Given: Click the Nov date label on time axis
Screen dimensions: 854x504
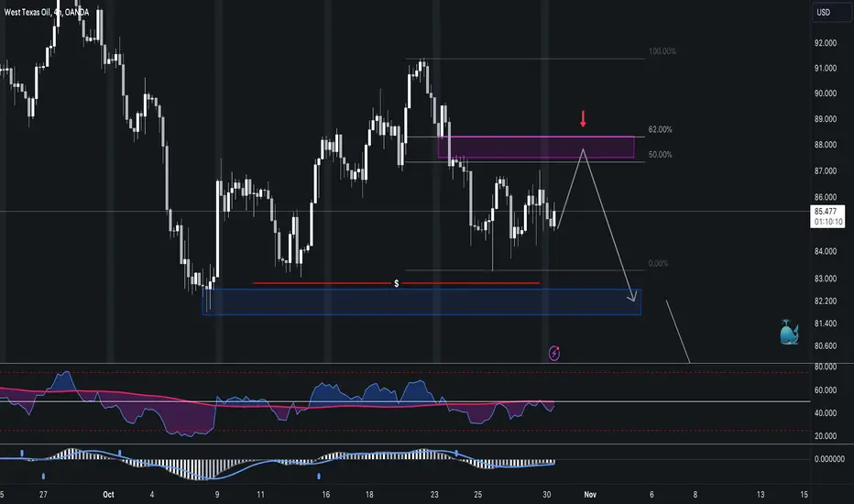Looking at the screenshot, I should (x=590, y=495).
